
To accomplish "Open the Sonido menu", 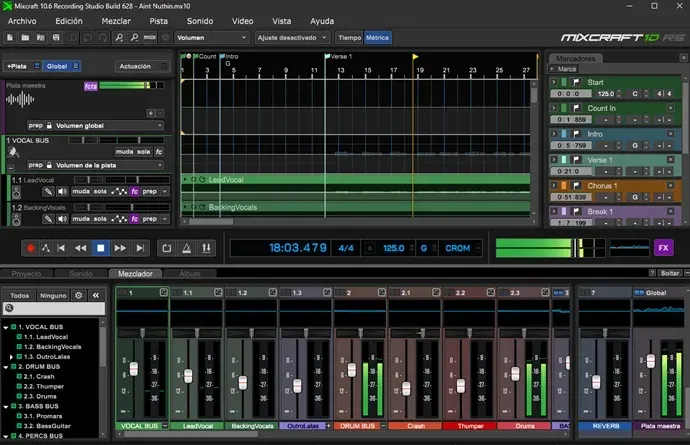I will click(200, 21).
